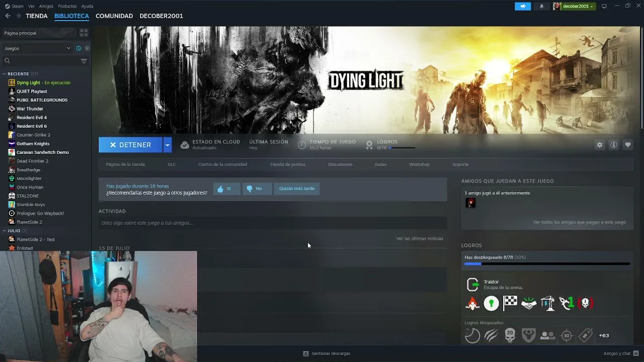Image resolution: width=644 pixels, height=362 pixels.
Task: Open the Discusiones game tab
Action: pyautogui.click(x=340, y=164)
